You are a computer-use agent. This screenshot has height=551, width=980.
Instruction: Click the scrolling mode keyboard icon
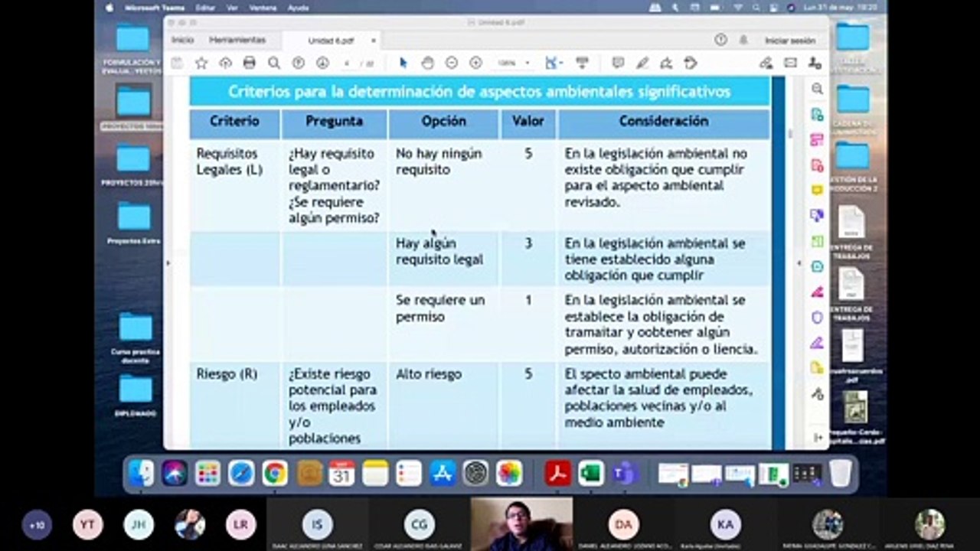[x=582, y=63]
